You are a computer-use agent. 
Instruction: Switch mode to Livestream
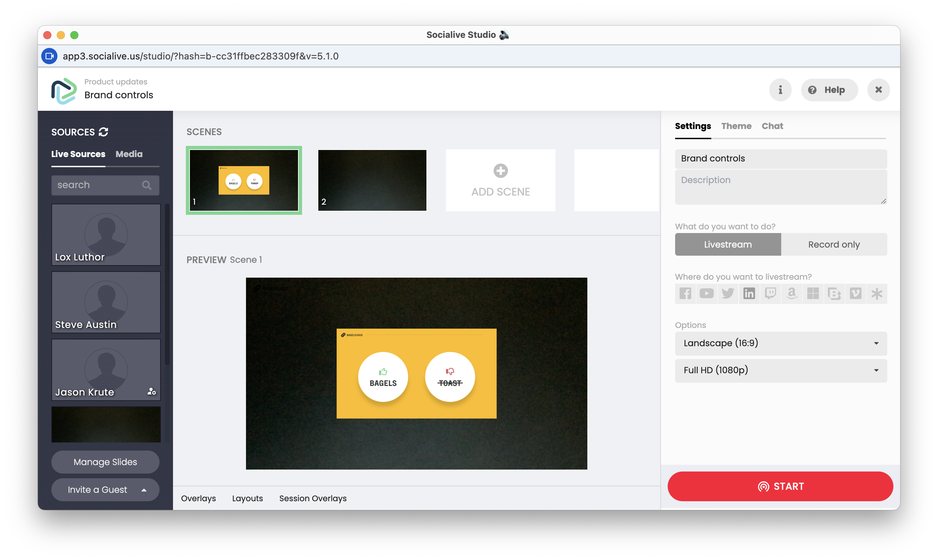727,245
